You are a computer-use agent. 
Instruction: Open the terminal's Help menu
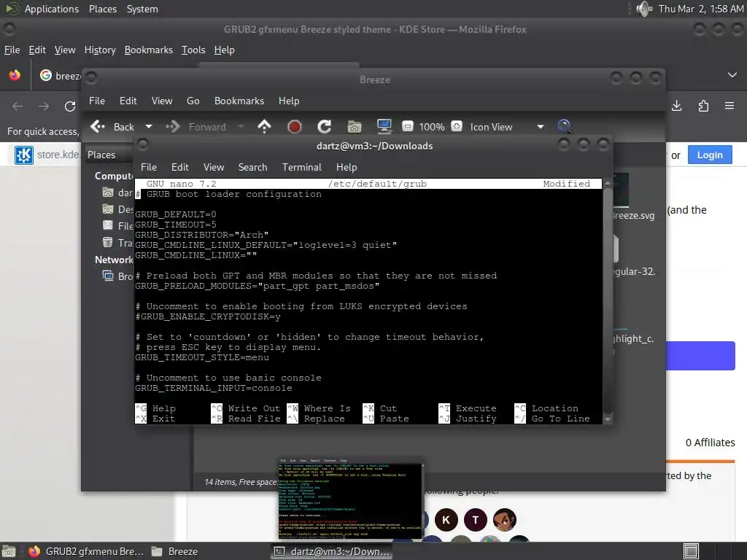click(347, 167)
